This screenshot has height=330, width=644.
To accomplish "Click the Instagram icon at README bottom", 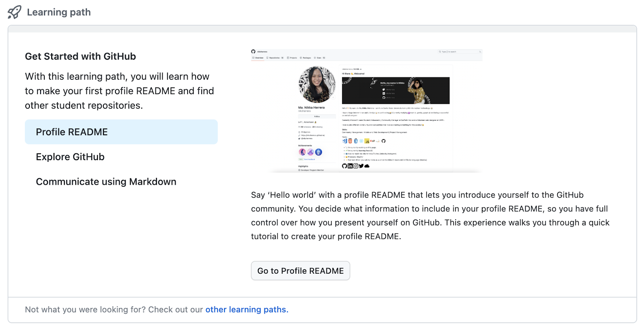I will [356, 166].
